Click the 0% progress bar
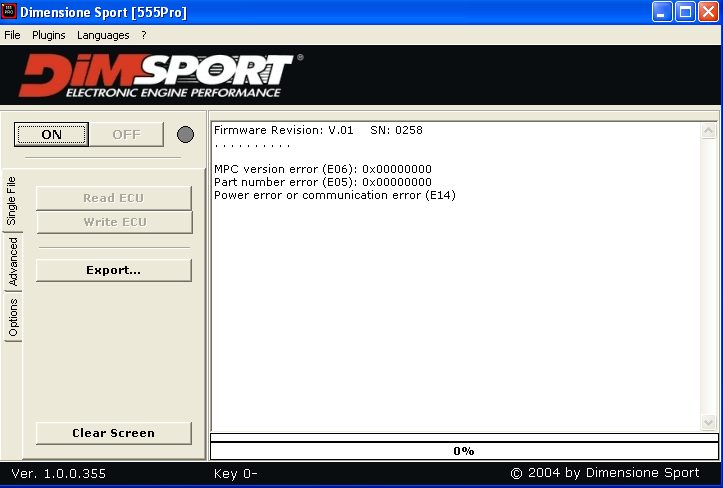This screenshot has height=488, width=723. point(464,451)
